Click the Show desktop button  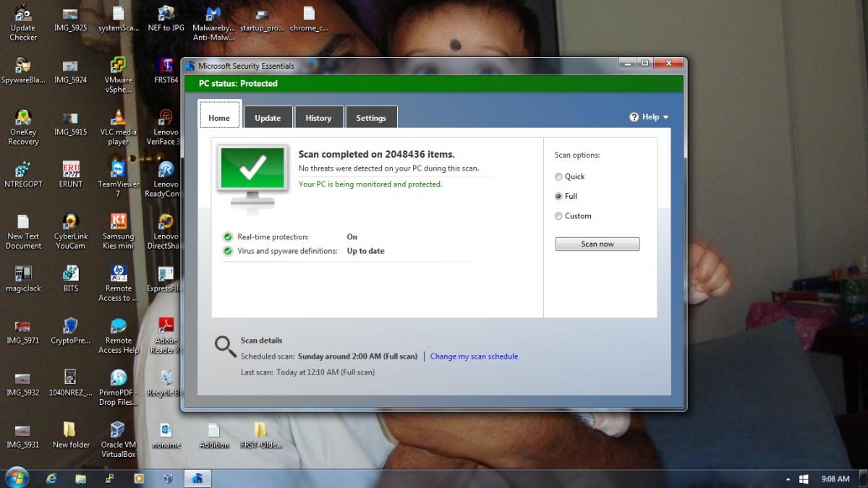863,479
